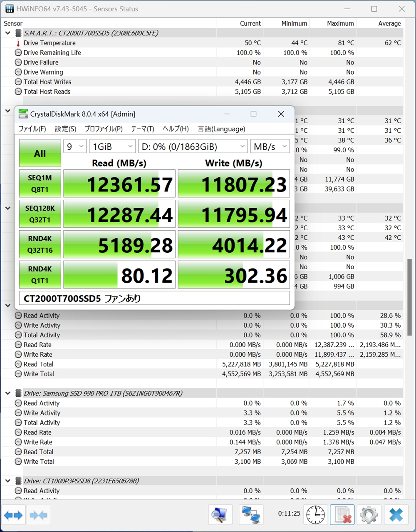
Task: Select the RND4K Q1T1 read result 80.12
Action: 119,275
